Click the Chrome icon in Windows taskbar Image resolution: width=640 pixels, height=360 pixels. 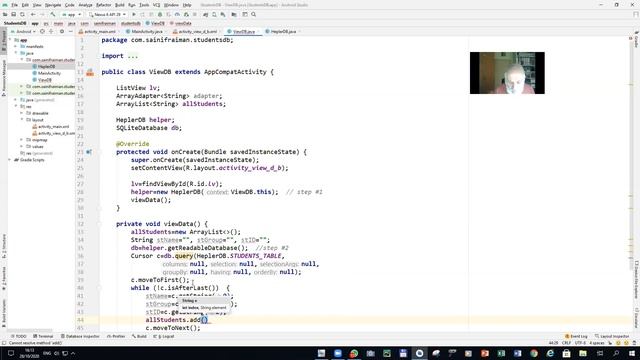point(534,353)
